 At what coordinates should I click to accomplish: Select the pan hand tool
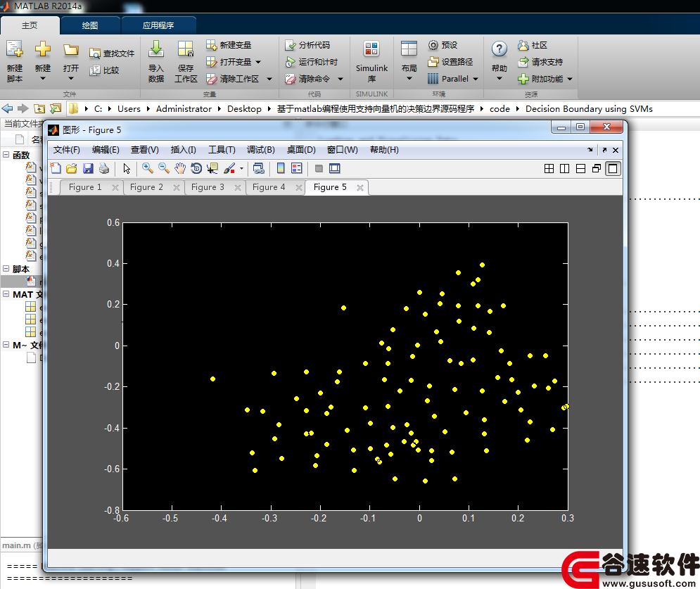click(x=180, y=168)
